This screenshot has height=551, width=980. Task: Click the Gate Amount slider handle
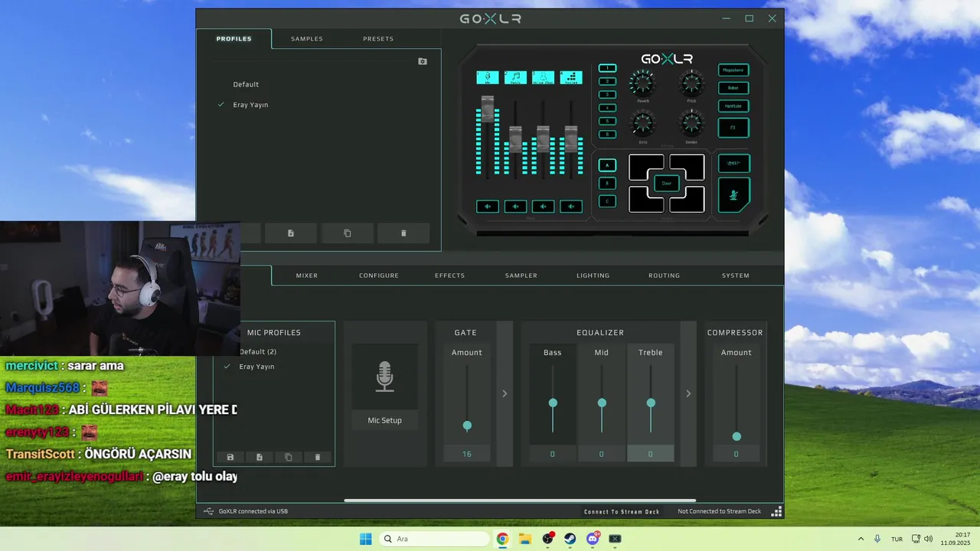click(x=467, y=425)
